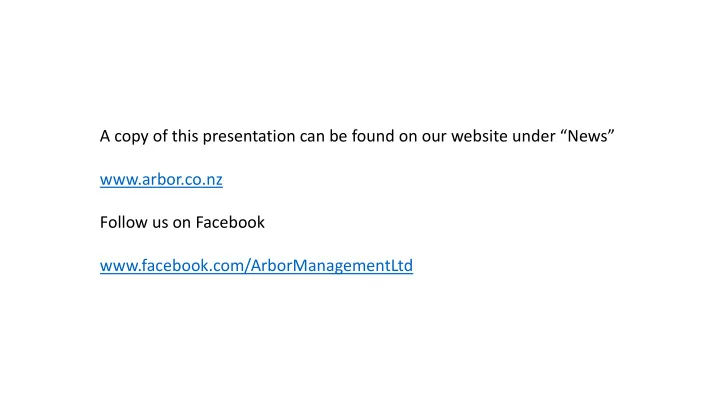Click the capital "A" starting the first sentence
720x405 pixels.
coord(105,136)
